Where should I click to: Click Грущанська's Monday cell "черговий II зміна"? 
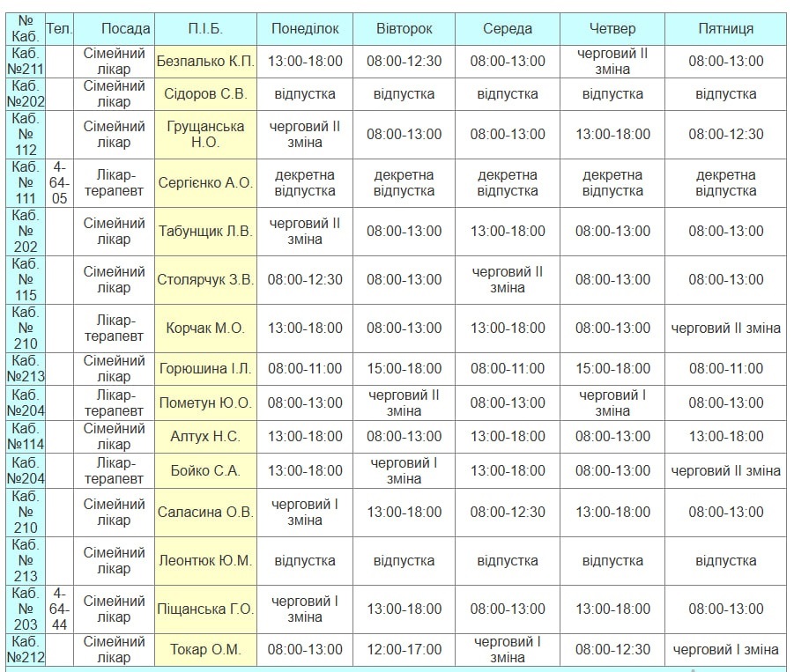tap(305, 134)
